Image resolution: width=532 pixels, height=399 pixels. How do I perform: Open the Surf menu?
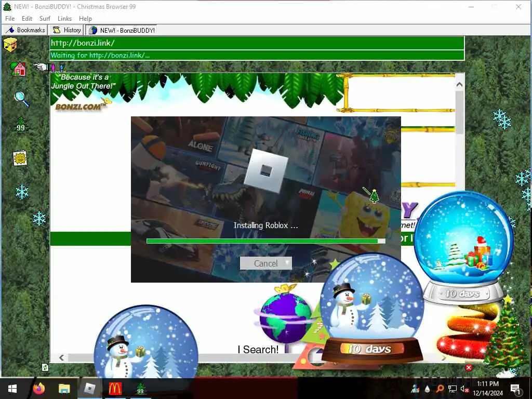pos(45,18)
